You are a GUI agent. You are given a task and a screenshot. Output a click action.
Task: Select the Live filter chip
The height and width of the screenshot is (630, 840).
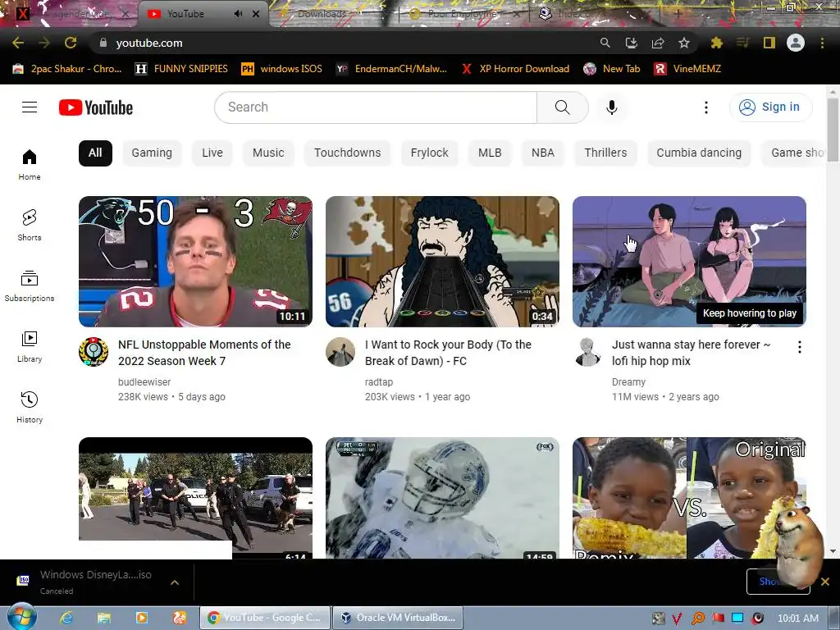pyautogui.click(x=212, y=153)
